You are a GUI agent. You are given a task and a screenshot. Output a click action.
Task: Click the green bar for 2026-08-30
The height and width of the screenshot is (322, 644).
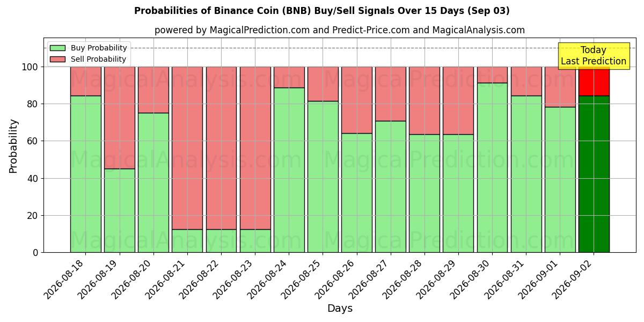[492, 167]
